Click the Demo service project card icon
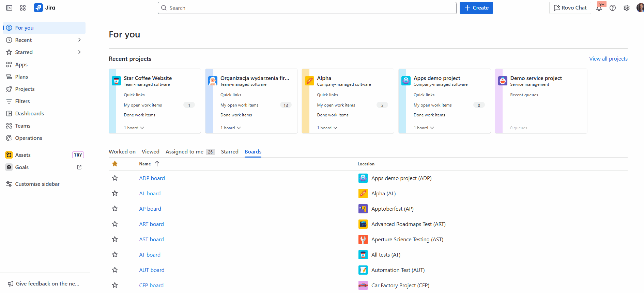Image resolution: width=644 pixels, height=293 pixels. coord(503,81)
